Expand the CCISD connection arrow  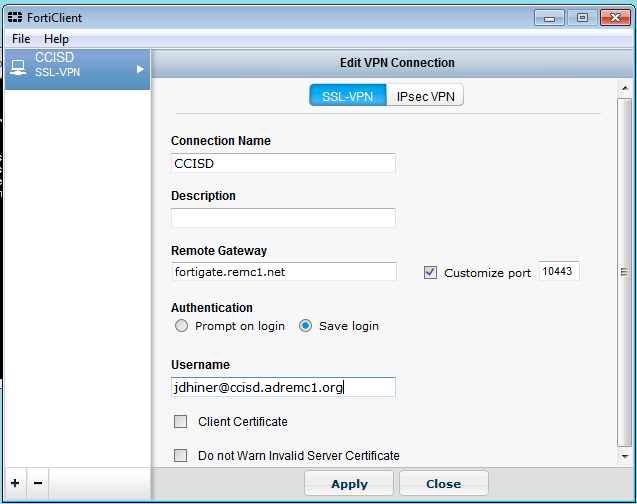[x=140, y=69]
